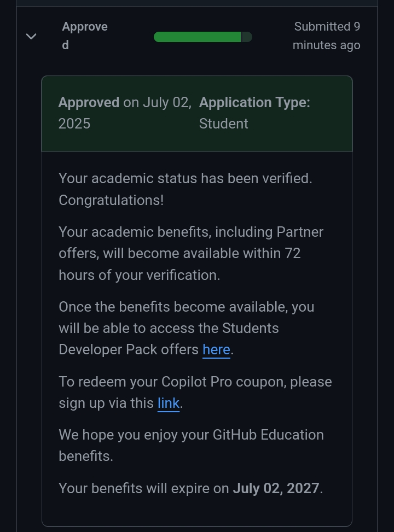Screen dimensions: 394x532
Task: Click the unfilled end of progress bar
Action: 247,37
